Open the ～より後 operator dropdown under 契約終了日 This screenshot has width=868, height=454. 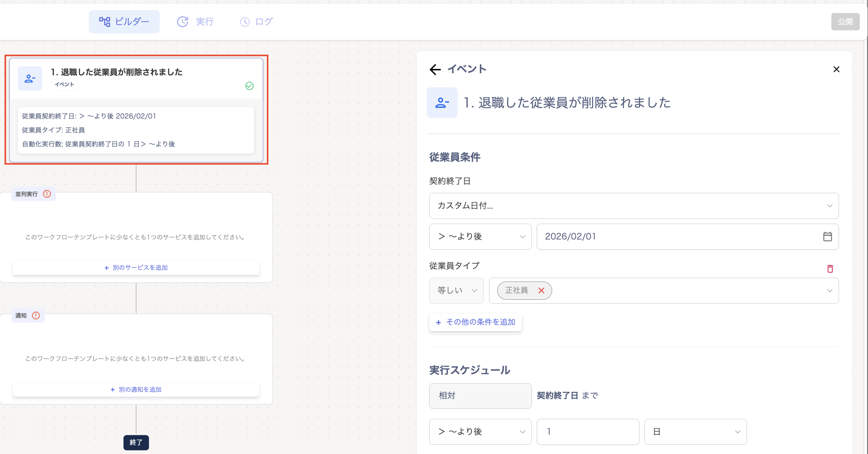point(480,237)
